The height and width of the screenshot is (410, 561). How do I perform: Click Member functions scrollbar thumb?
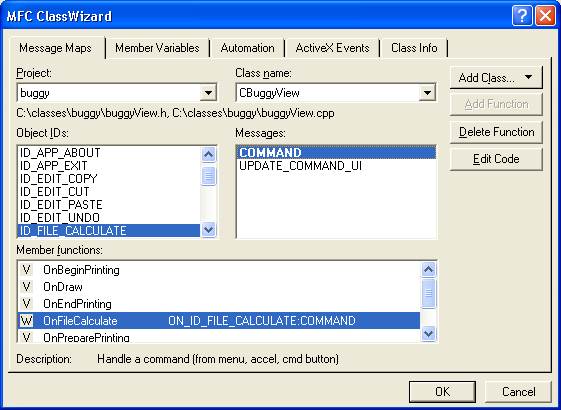428,293
